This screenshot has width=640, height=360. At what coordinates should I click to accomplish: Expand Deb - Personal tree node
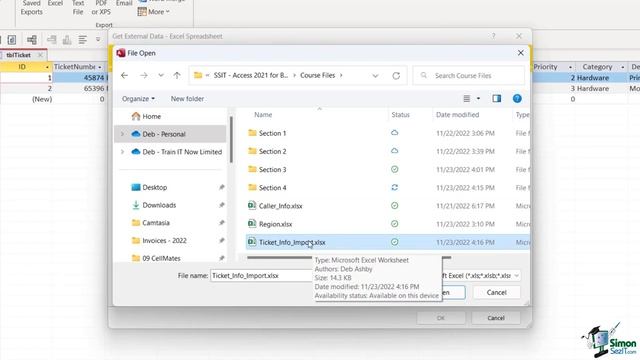[122, 134]
